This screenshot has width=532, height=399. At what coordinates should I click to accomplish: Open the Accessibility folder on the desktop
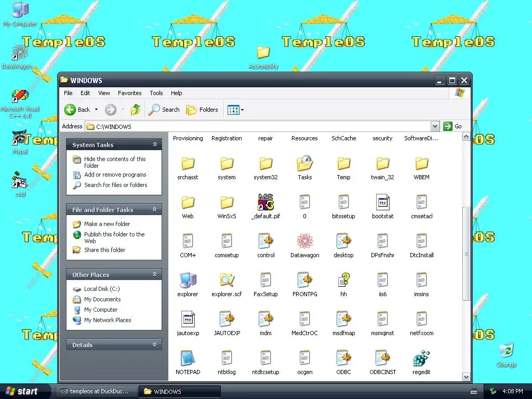tap(263, 52)
